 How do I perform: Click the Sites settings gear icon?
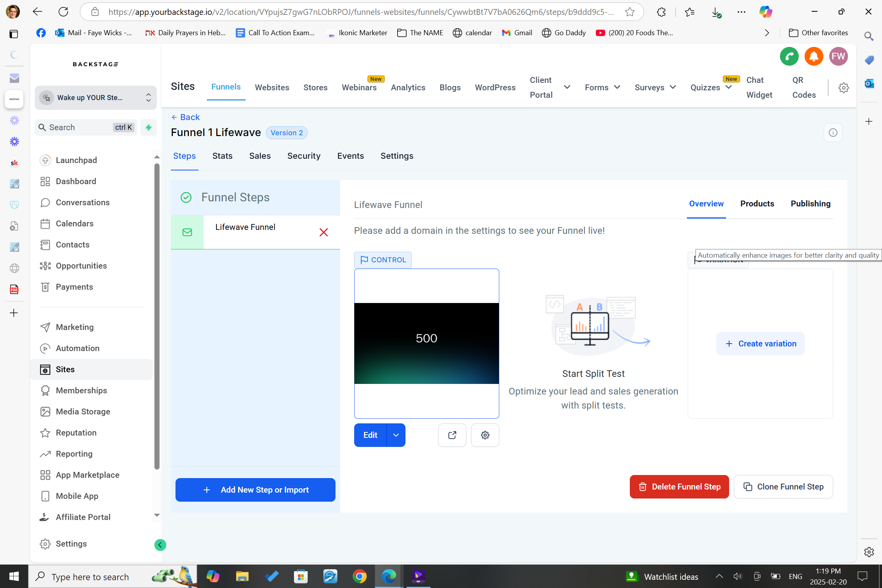point(843,88)
